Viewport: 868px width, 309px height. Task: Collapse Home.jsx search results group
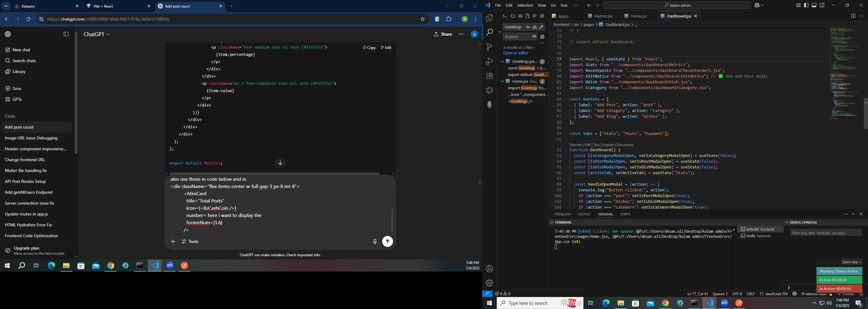pyautogui.click(x=502, y=81)
